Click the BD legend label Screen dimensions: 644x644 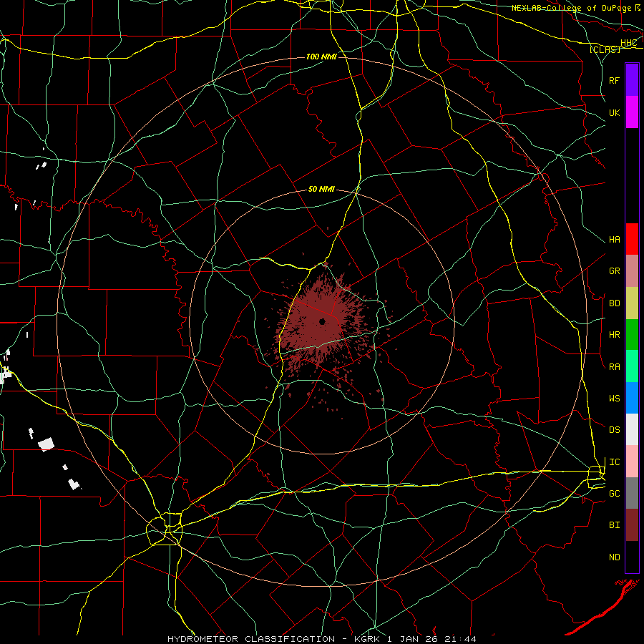614,303
